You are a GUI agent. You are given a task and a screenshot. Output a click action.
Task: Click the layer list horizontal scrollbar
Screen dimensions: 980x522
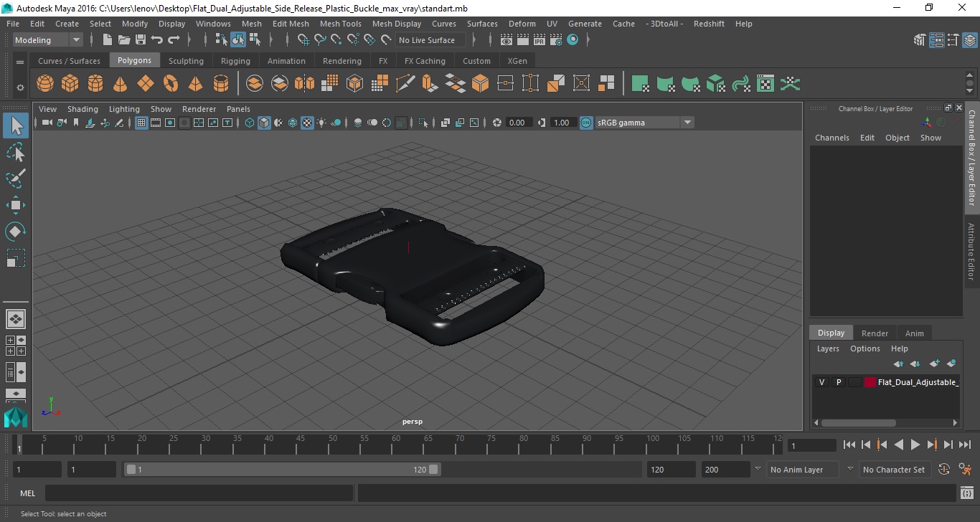pyautogui.click(x=859, y=423)
